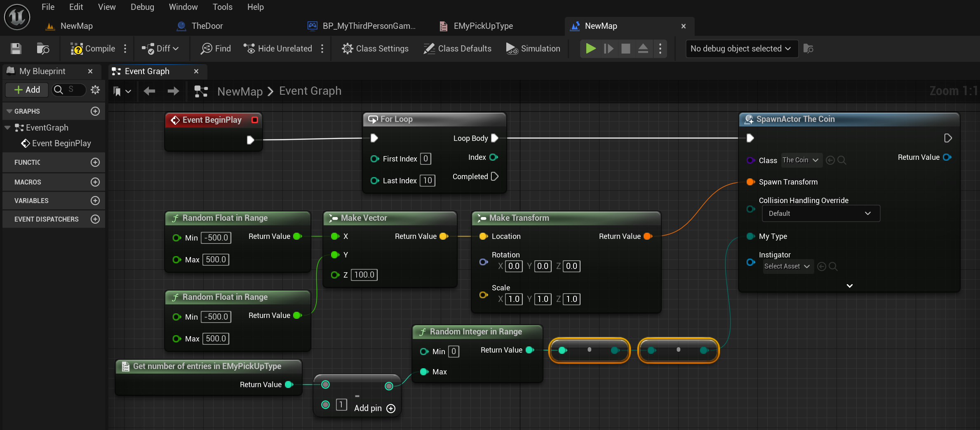Click Make Vector Return Value pin
The width and height of the screenshot is (980, 430).
pos(444,236)
